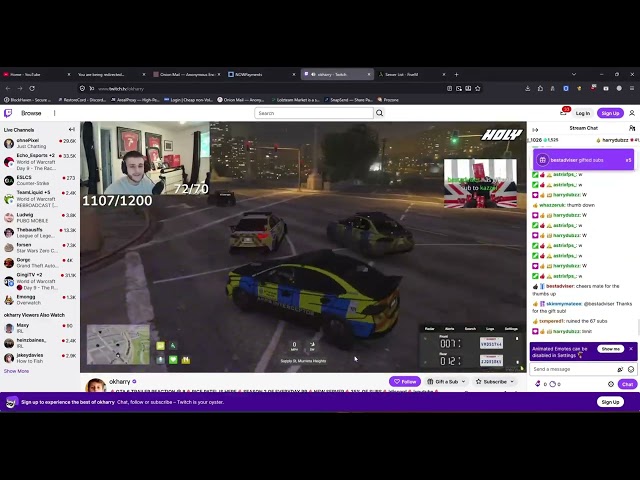
Task: Open TeamLiquid channel in sidebar
Action: [x=40, y=199]
